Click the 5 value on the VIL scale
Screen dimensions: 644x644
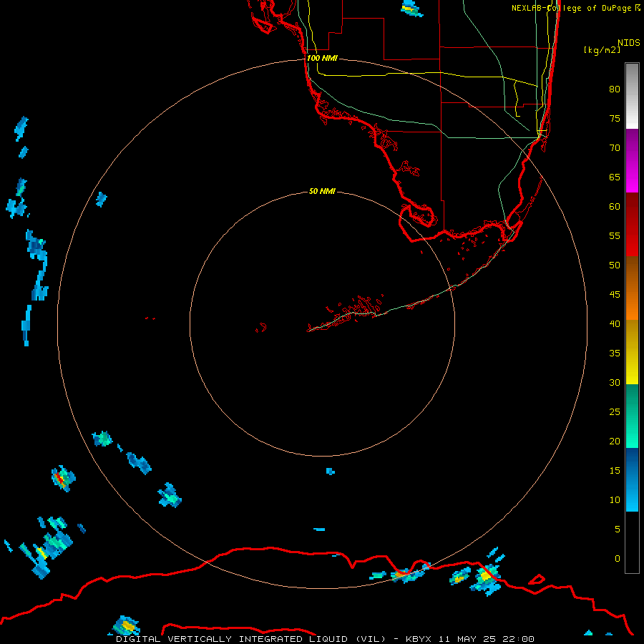[x=618, y=530]
